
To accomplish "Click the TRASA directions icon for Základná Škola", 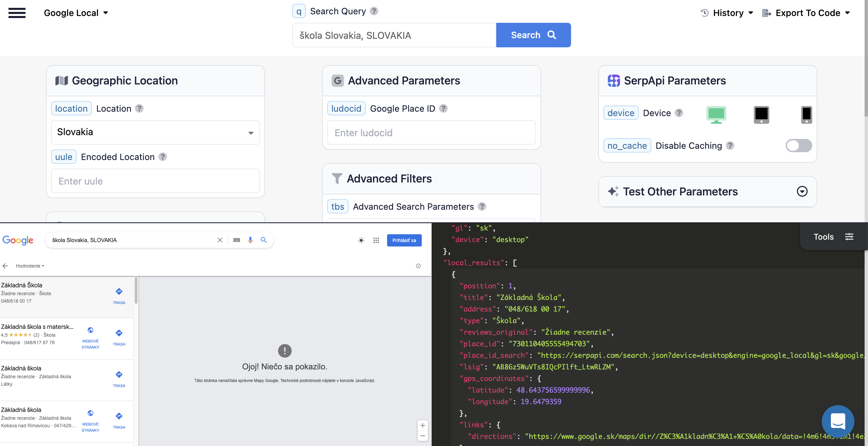I will coord(119,291).
